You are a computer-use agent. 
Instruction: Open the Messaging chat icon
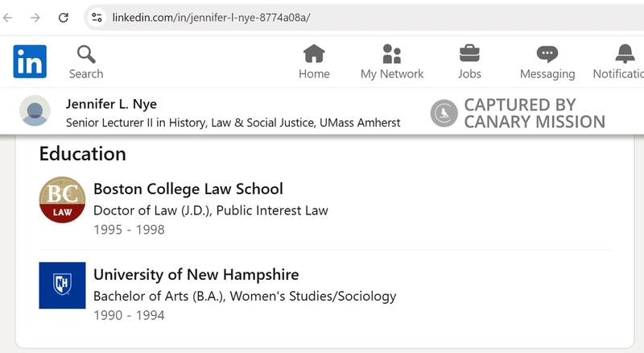[547, 54]
